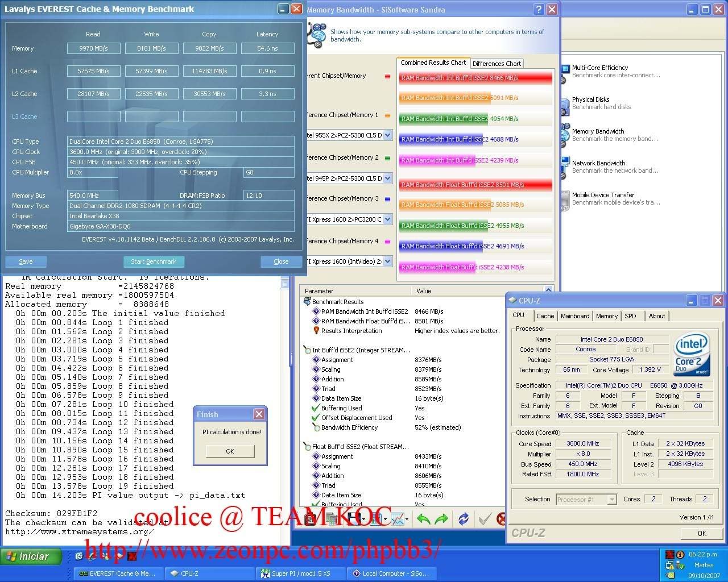
Task: Open Memory Bandwidth benchmark module icon
Action: 565,135
